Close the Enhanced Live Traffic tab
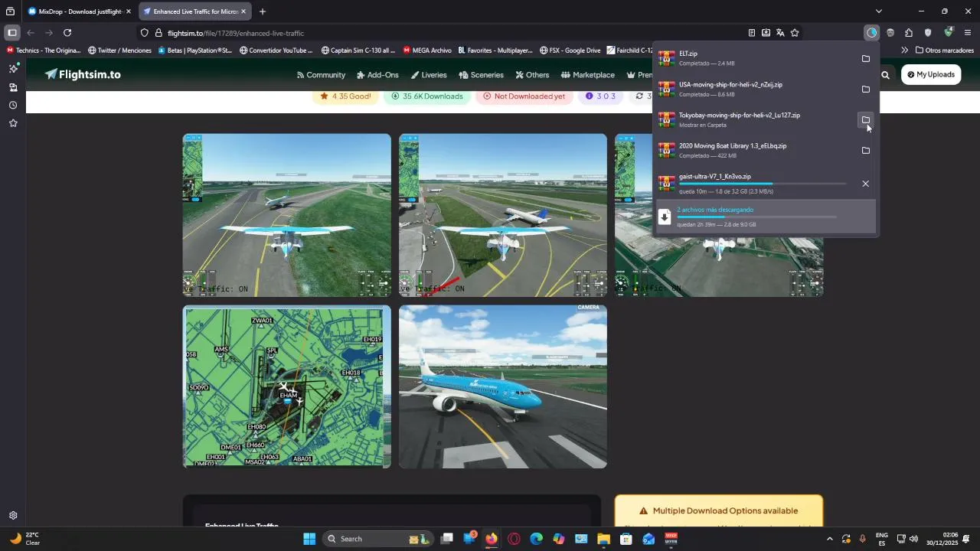The height and width of the screenshot is (551, 980). pyautogui.click(x=243, y=11)
